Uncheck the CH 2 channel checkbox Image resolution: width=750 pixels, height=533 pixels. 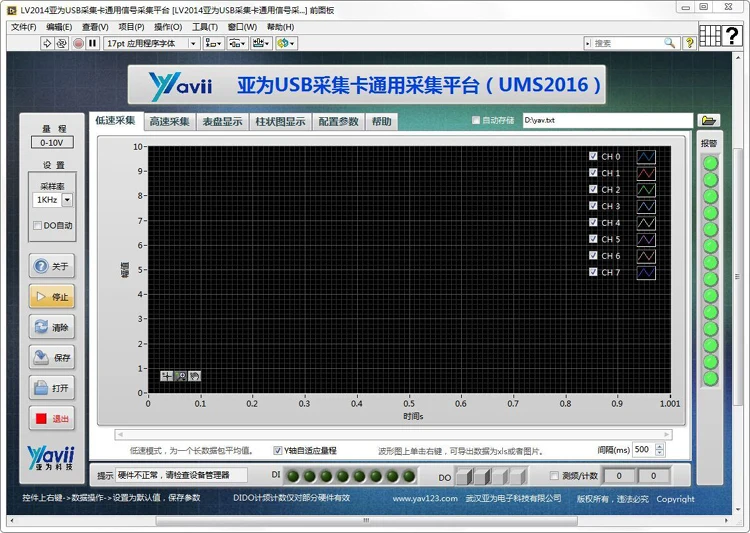point(593,189)
